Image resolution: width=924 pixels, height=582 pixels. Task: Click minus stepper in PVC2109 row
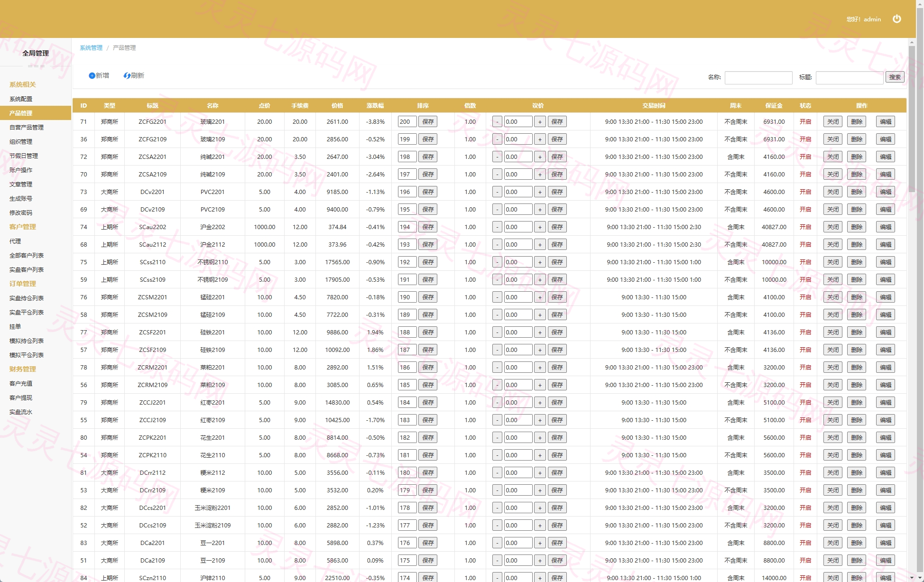click(x=497, y=210)
